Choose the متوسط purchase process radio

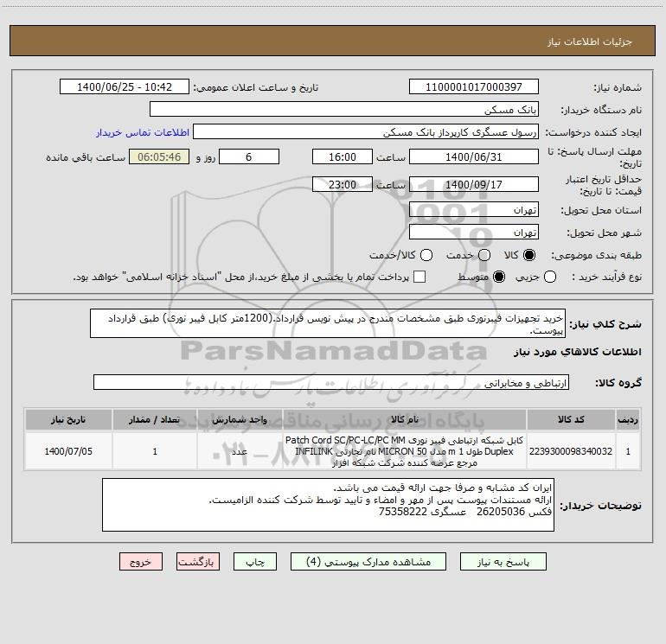(499, 277)
